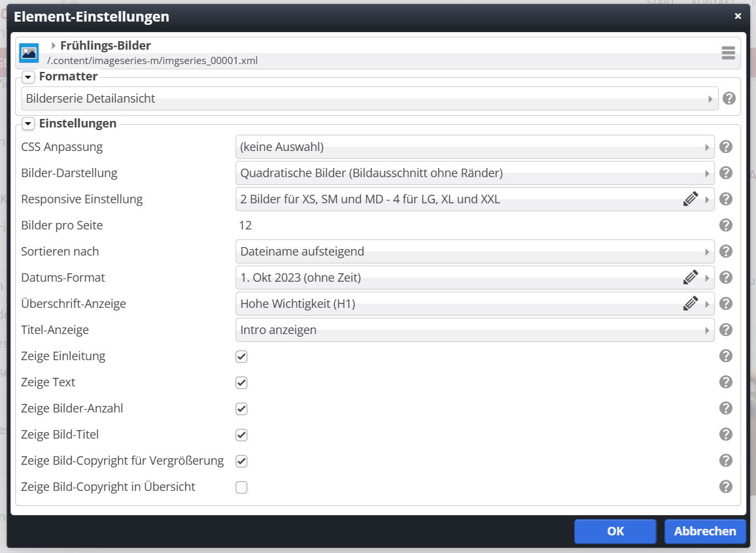Disable Zeige Bild-Copyright für Vergrößerung
Viewport: 756px width, 553px height.
point(241,461)
